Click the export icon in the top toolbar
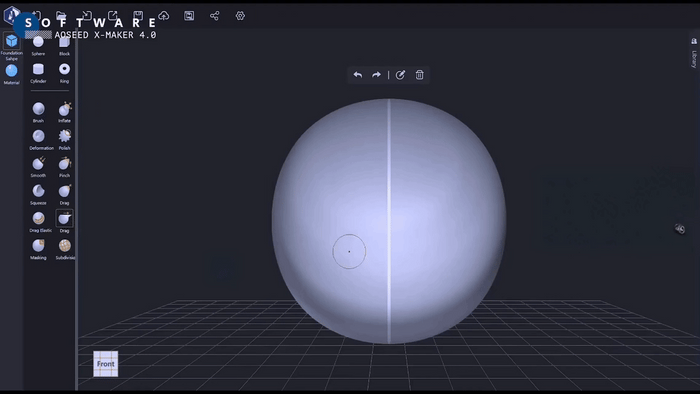This screenshot has width=700, height=394. [112, 16]
